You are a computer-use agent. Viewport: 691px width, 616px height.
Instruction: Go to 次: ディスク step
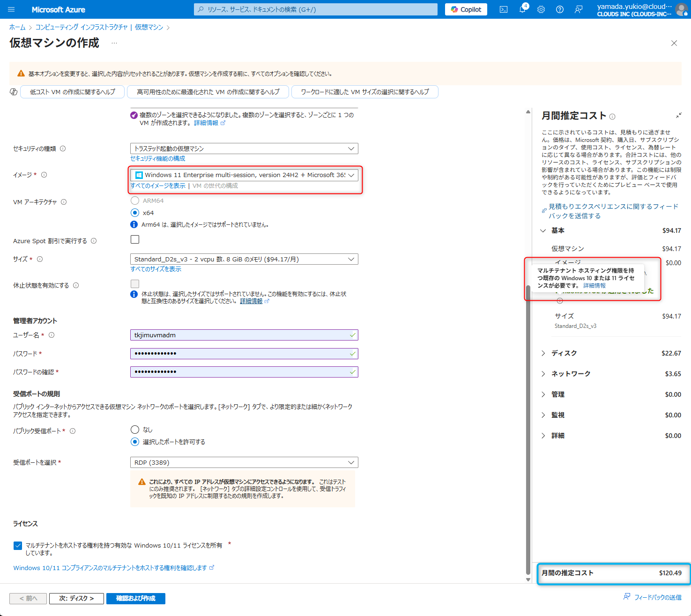76,598
